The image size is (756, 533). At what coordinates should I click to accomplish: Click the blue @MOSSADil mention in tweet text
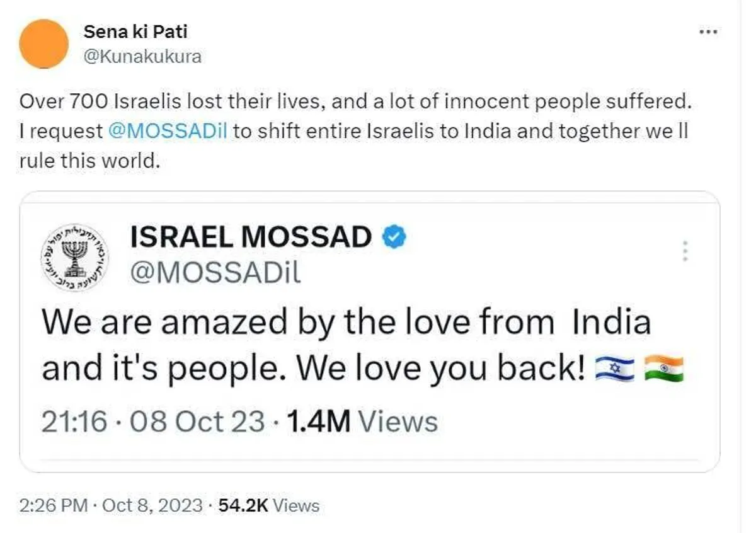tap(168, 131)
